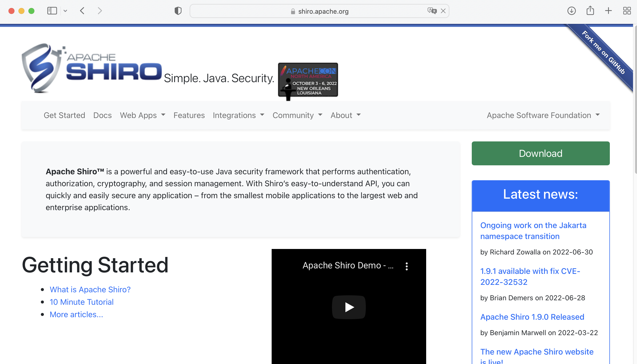Open the 10 Minute Tutorial link
This screenshot has width=637, height=364.
(x=81, y=302)
